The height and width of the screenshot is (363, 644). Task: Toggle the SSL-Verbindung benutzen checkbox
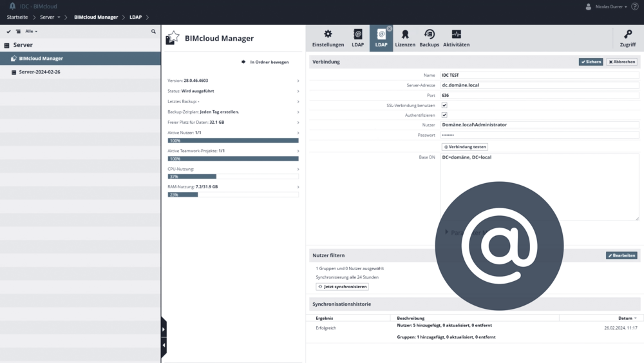(444, 105)
